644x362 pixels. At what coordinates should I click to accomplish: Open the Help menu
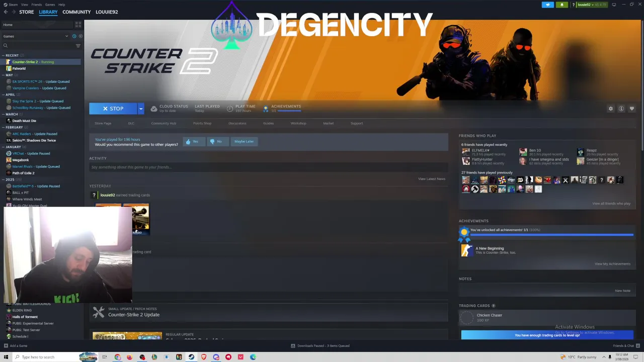click(61, 5)
